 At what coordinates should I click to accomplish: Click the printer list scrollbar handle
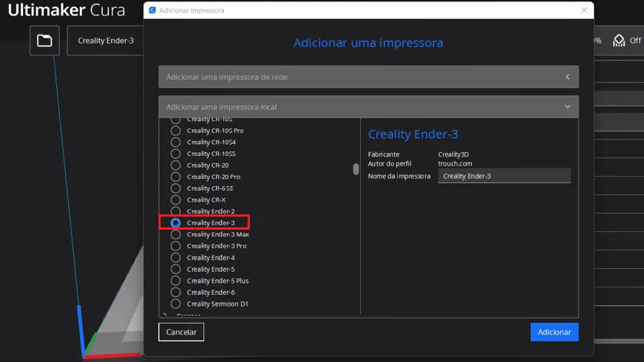(x=356, y=168)
